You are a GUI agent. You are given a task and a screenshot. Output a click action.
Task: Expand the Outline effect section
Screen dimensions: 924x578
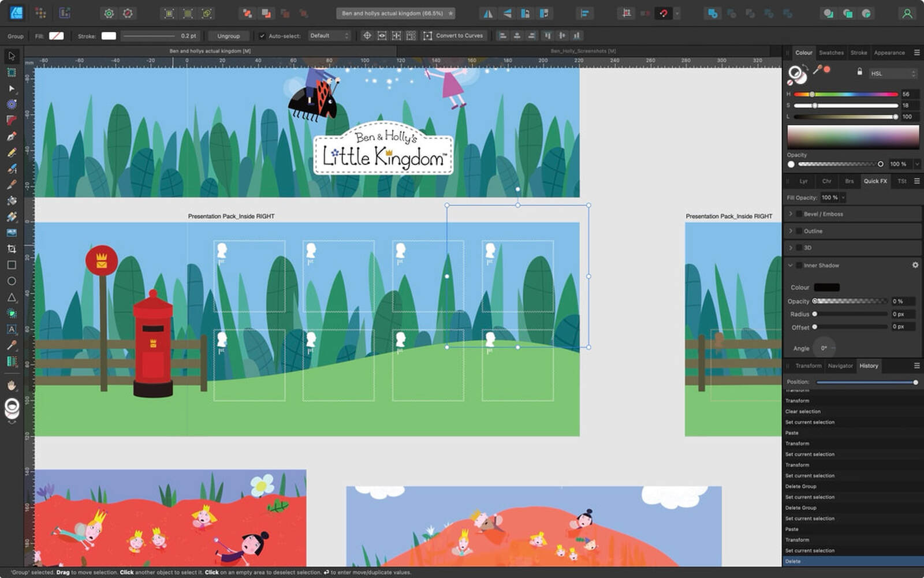791,231
